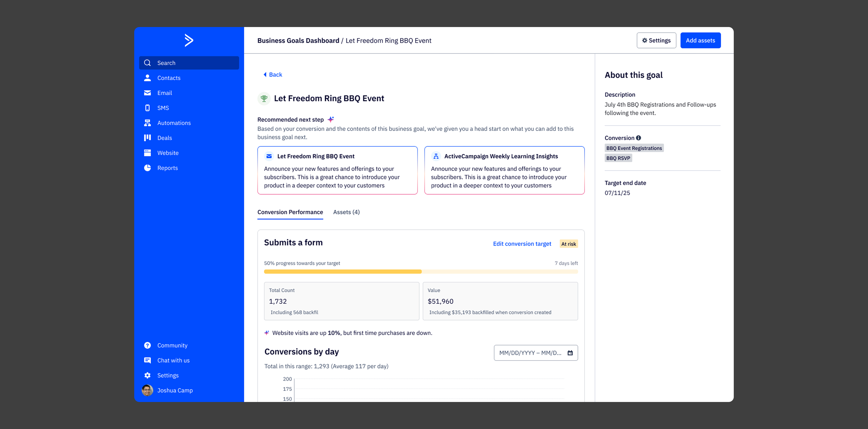Open the Community help icon
The height and width of the screenshot is (429, 868).
(x=147, y=345)
